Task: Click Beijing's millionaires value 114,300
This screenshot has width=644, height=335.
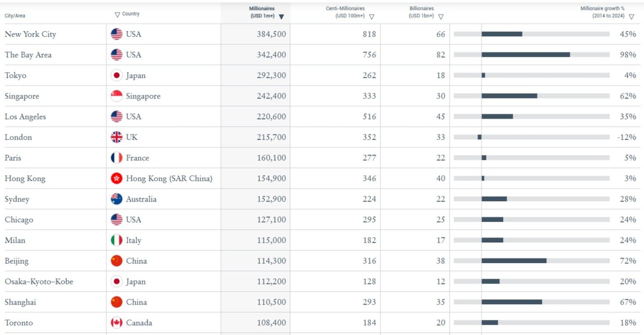Action: point(272,261)
